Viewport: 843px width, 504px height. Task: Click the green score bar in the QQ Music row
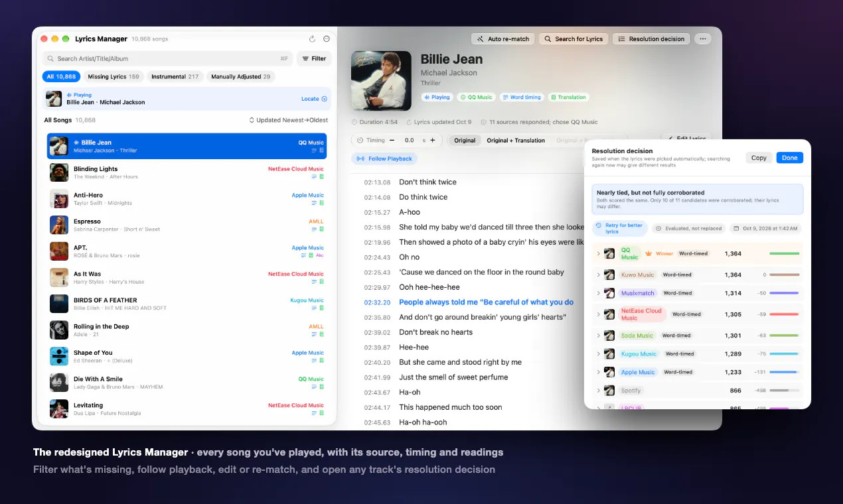(x=785, y=253)
